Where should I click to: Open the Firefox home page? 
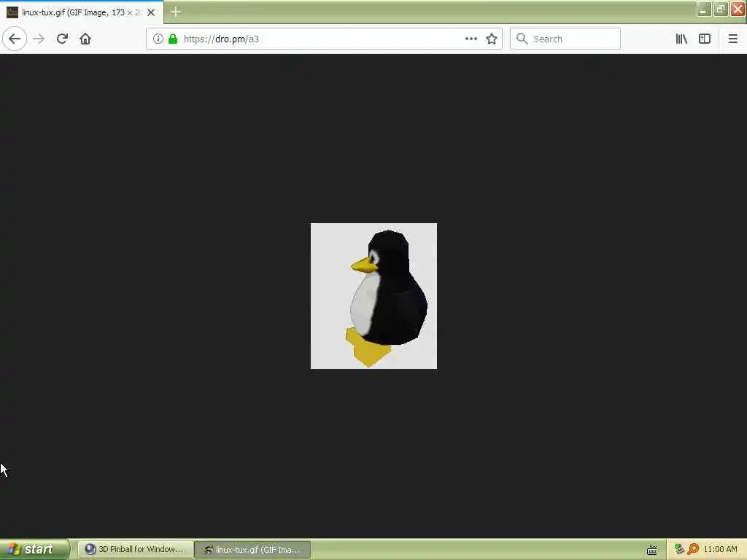(85, 39)
